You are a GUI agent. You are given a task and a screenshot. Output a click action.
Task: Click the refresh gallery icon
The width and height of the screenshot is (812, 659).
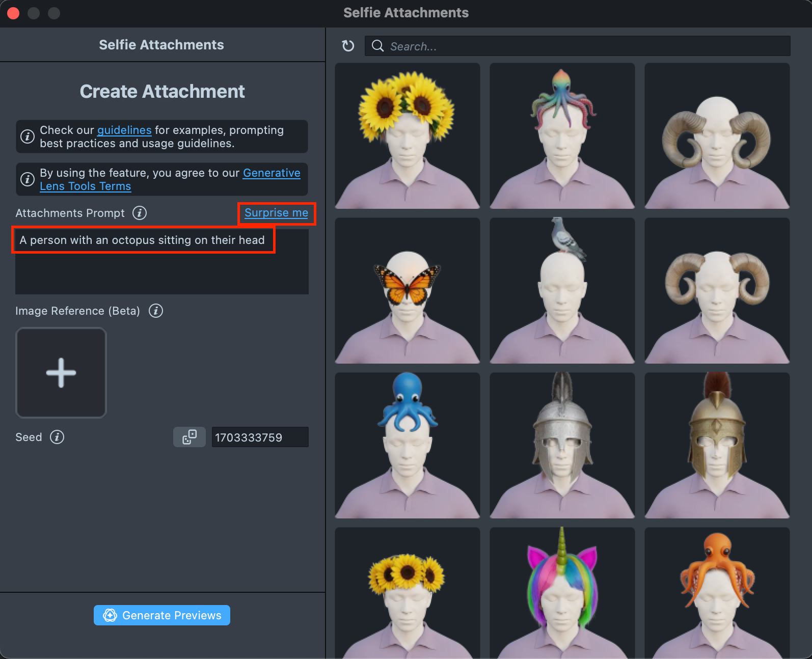tap(348, 46)
